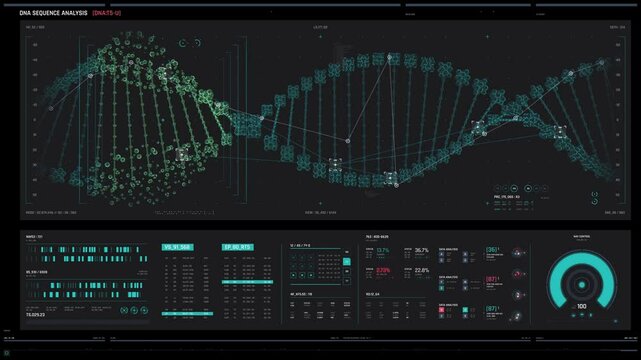Click the top square button in the 12/45/79 panel column
Screen dimensions: 641x360
pyautogui.click(x=347, y=253)
